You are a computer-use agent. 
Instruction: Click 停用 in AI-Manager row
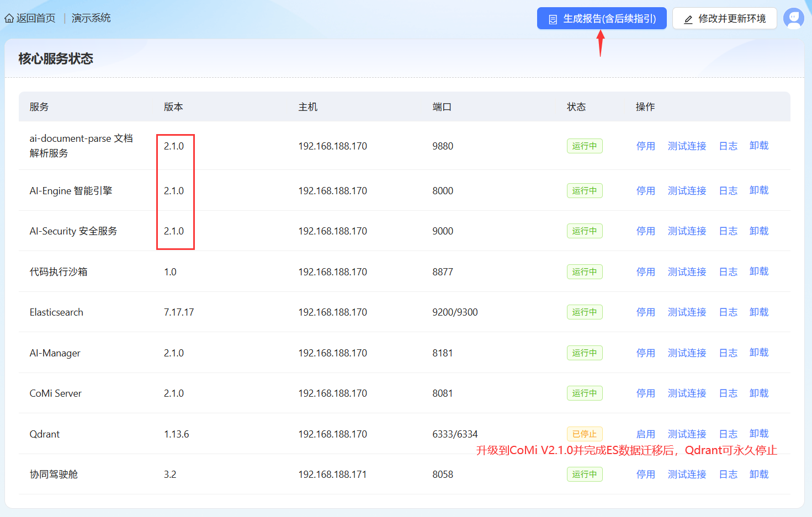[645, 353]
